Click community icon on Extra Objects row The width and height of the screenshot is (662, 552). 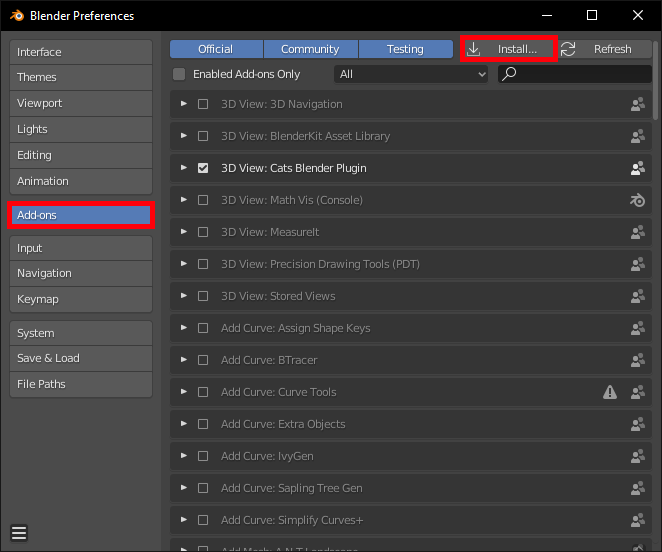[x=638, y=424]
